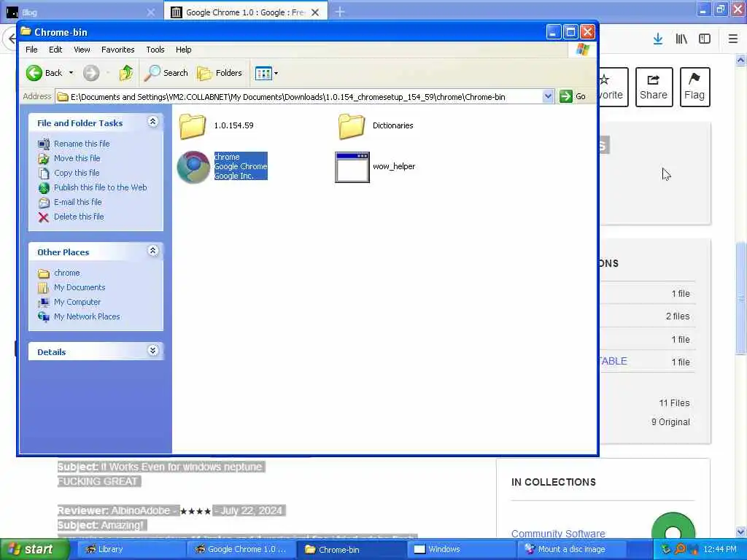
Task: Go back using the Back toolbar button
Action: point(44,73)
